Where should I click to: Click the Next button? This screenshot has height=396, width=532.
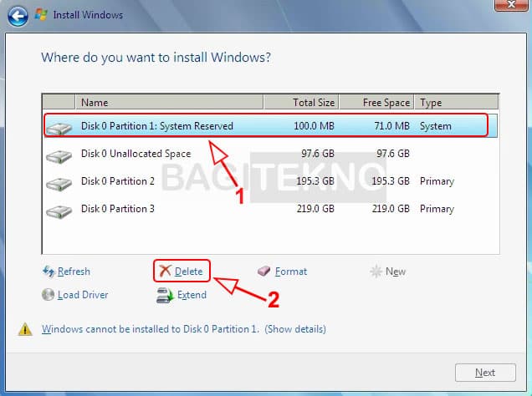pos(485,373)
